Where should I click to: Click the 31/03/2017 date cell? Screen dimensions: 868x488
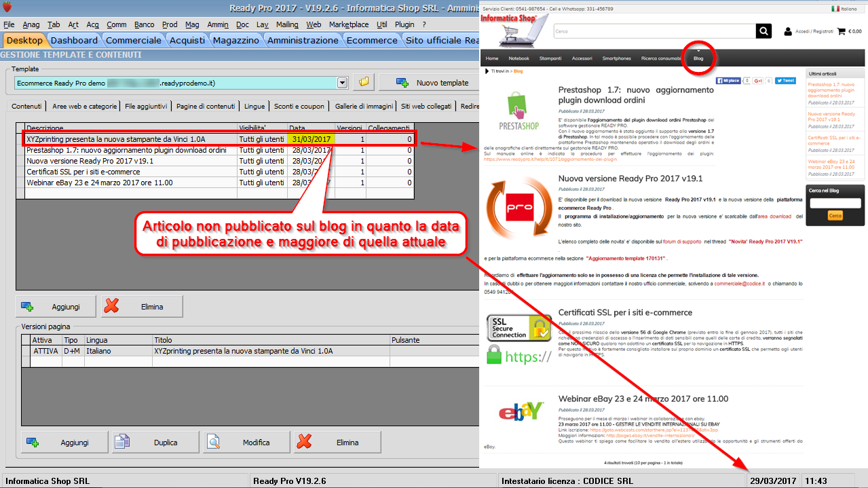tap(311, 139)
